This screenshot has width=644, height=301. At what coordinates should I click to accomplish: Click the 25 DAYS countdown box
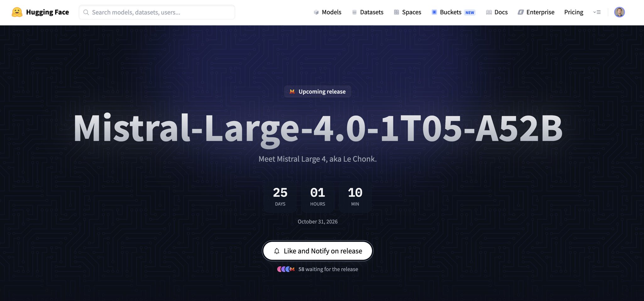pos(280,196)
